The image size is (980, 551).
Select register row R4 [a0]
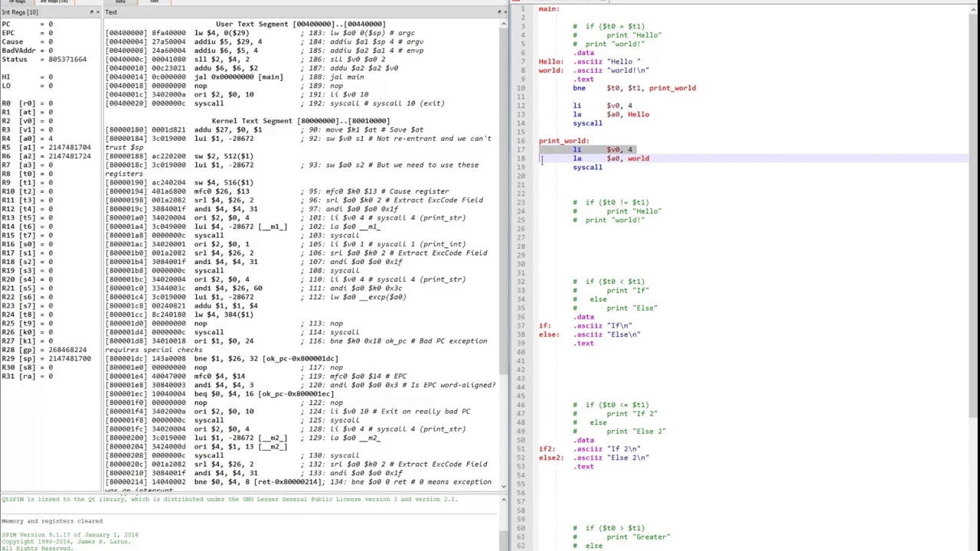point(28,139)
